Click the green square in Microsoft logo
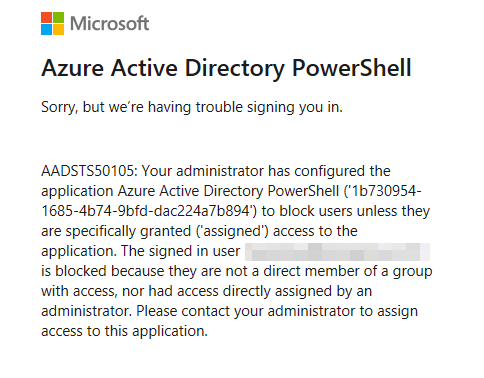The height and width of the screenshot is (378, 484). click(58, 17)
